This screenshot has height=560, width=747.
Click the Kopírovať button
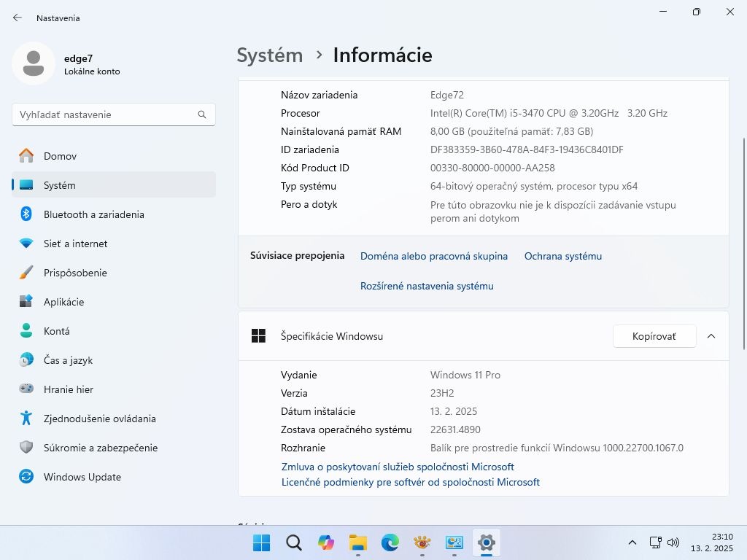point(654,336)
